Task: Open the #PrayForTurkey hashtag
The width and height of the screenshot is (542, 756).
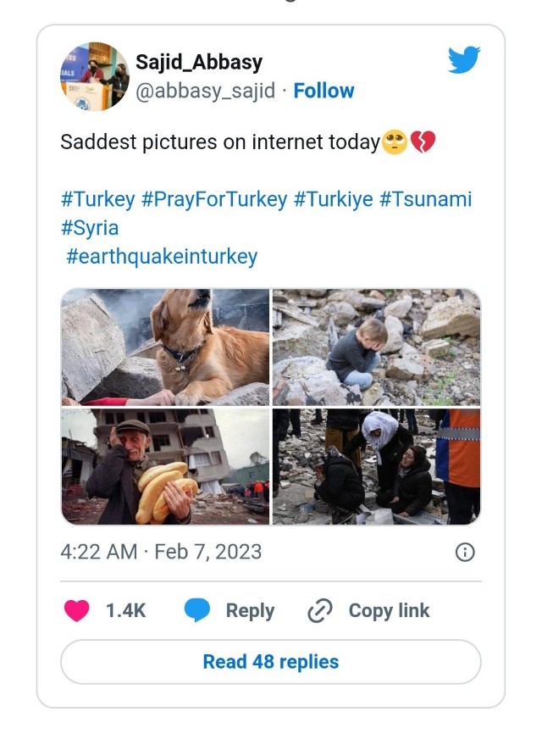Action: pos(214,199)
